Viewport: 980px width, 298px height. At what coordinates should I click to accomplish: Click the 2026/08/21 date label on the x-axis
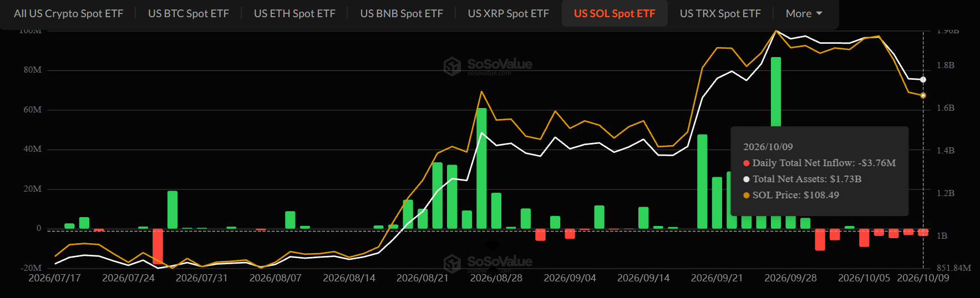[x=423, y=278]
